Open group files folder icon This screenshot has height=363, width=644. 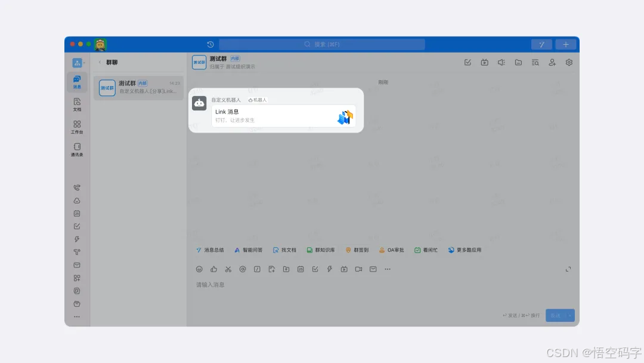pos(518,63)
